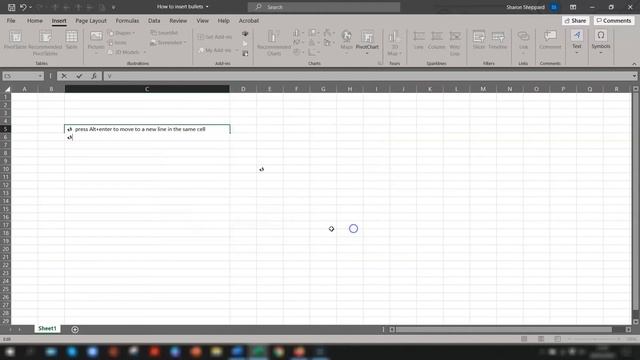
Task: Open the Screenshot dropdown
Action: (x=168, y=42)
